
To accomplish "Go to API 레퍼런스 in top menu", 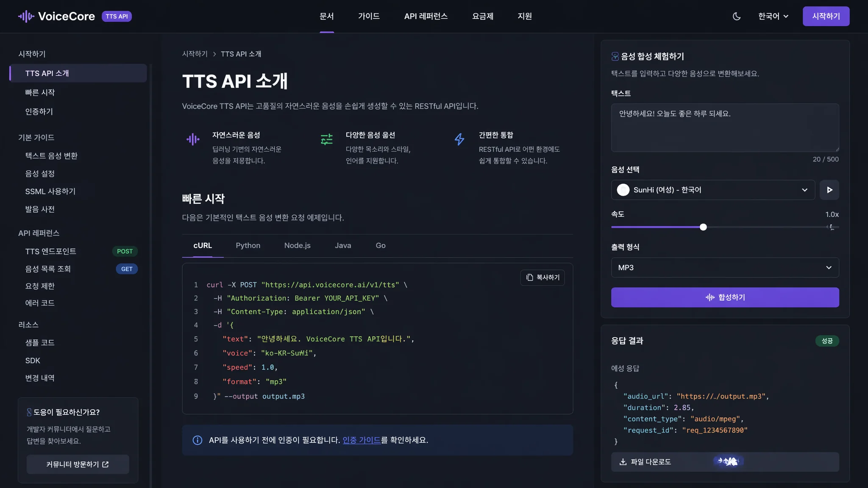I will click(x=426, y=16).
